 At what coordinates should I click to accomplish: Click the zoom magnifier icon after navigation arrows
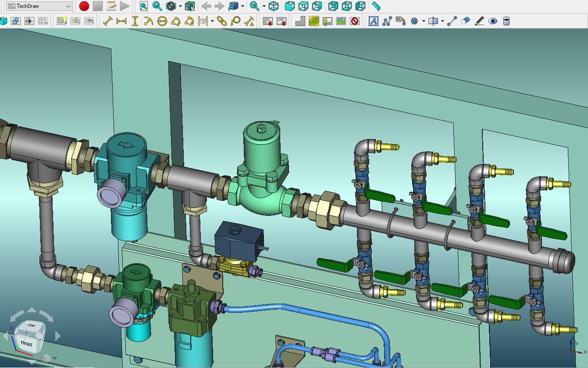pos(254,6)
